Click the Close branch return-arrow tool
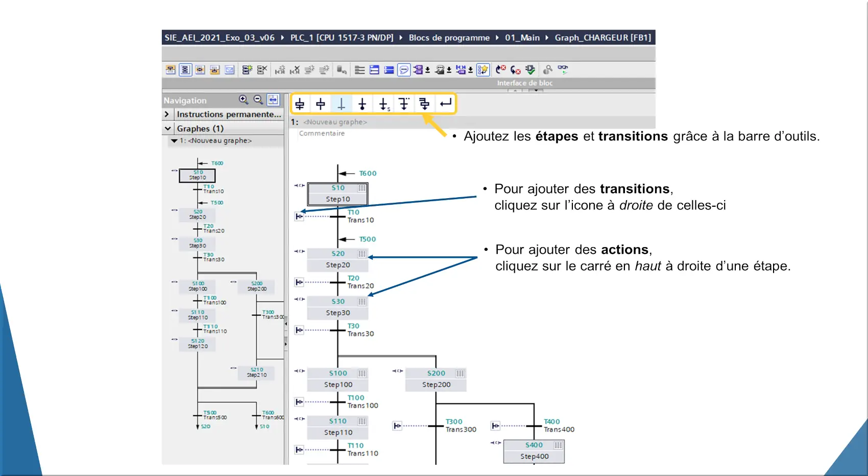This screenshot has height=476, width=868. point(446,104)
